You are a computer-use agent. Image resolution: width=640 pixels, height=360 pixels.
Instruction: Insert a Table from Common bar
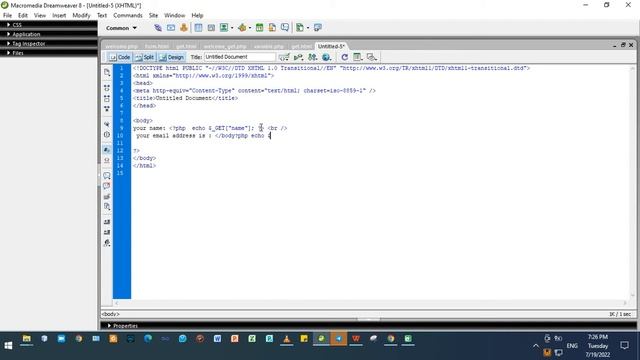click(198, 28)
